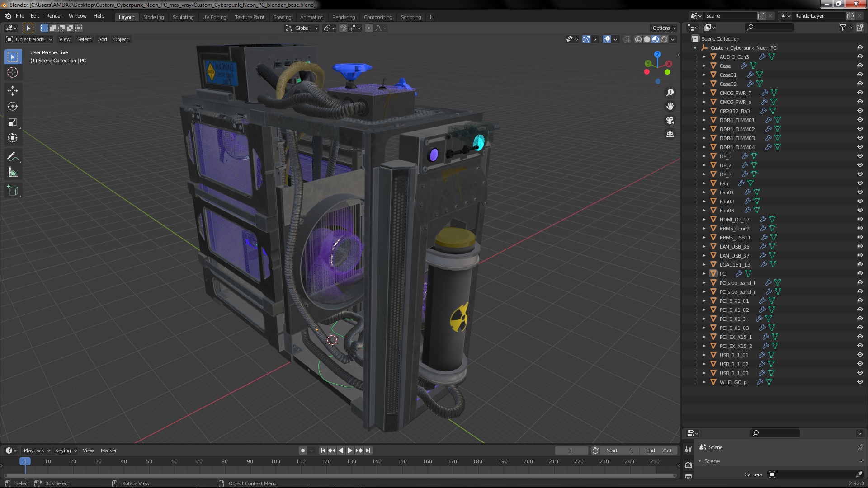868x488 pixels.
Task: Select the Measure tool
Action: [x=13, y=173]
